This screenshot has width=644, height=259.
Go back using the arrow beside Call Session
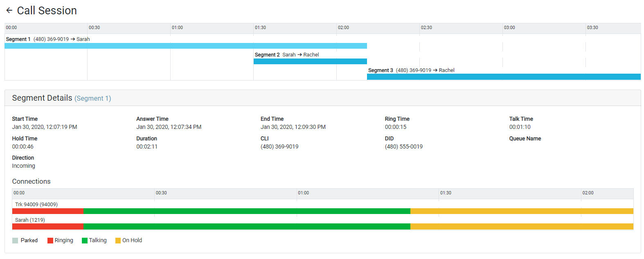(9, 11)
